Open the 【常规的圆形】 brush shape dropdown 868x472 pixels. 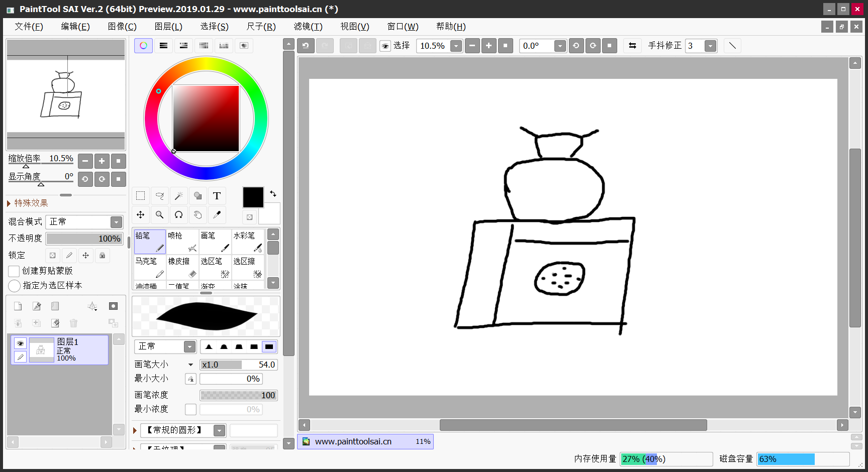220,430
